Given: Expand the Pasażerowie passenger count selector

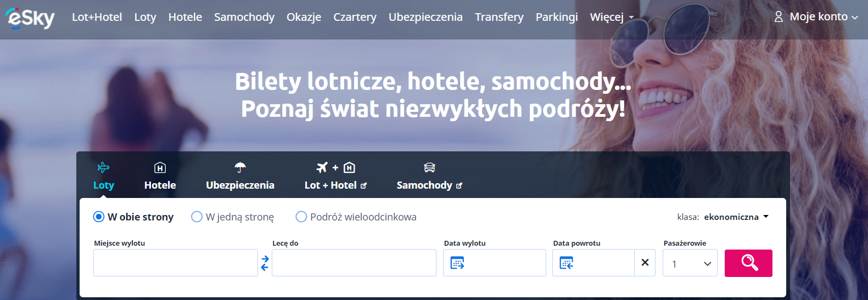Looking at the screenshot, I should [x=690, y=263].
